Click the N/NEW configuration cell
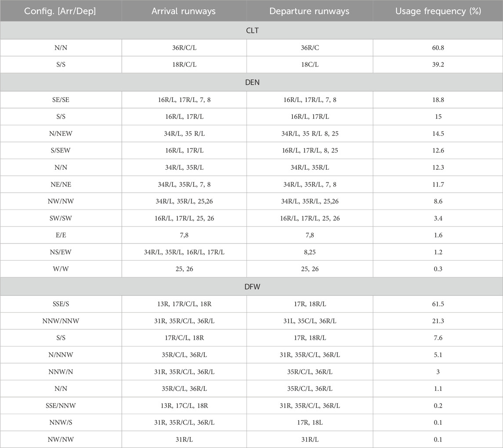This screenshot has height=448, width=503. click(61, 134)
